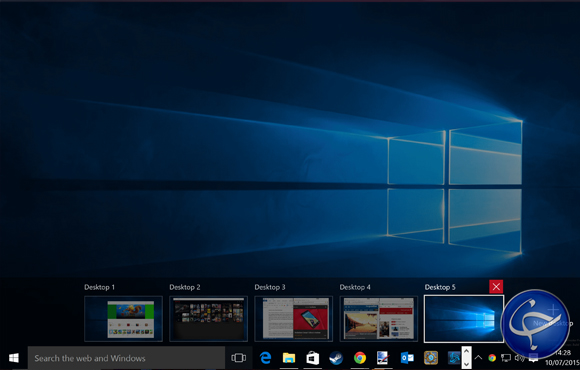Click the Search the web and Windows box
The height and width of the screenshot is (370, 580).
pyautogui.click(x=126, y=358)
